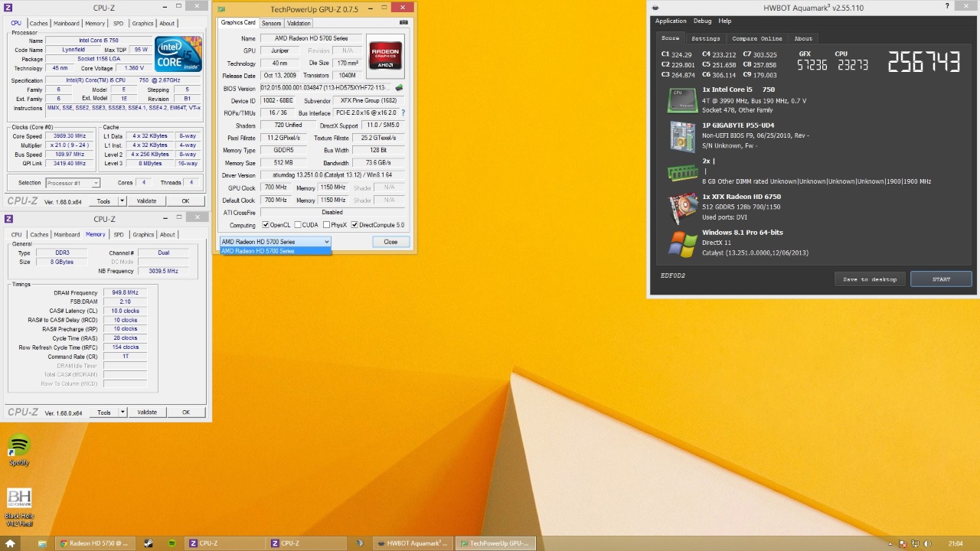This screenshot has height=551, width=980.
Task: Open Steam from the taskbar
Action: [148, 543]
